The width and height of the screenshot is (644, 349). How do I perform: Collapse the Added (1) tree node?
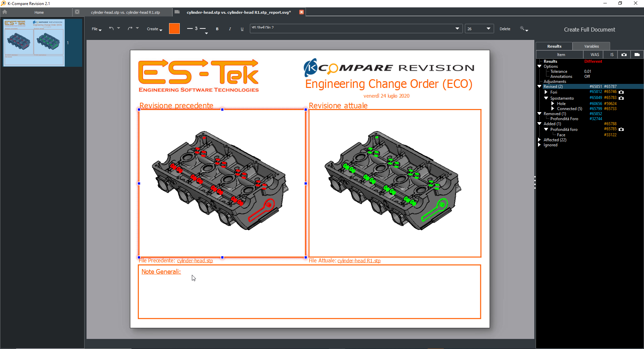[x=540, y=124]
